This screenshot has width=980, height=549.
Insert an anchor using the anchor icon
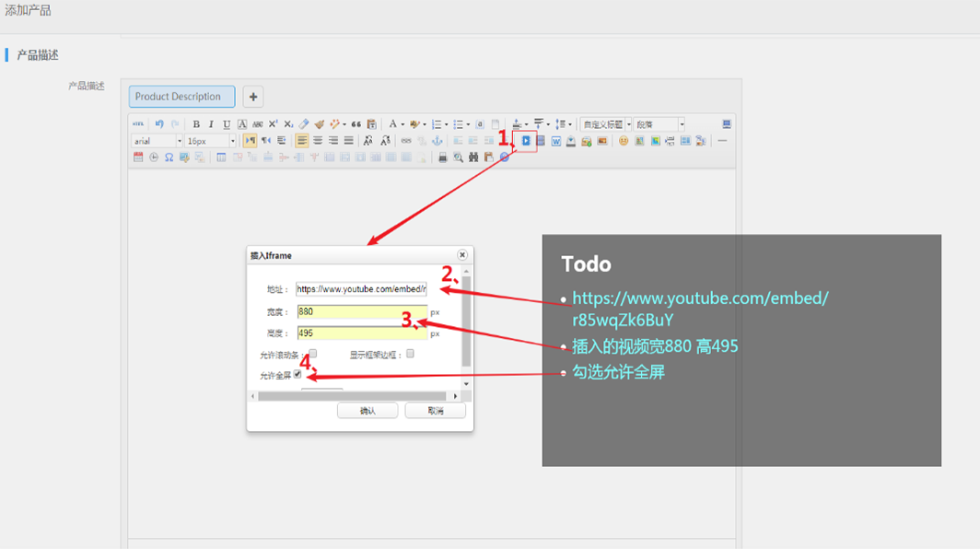[437, 141]
